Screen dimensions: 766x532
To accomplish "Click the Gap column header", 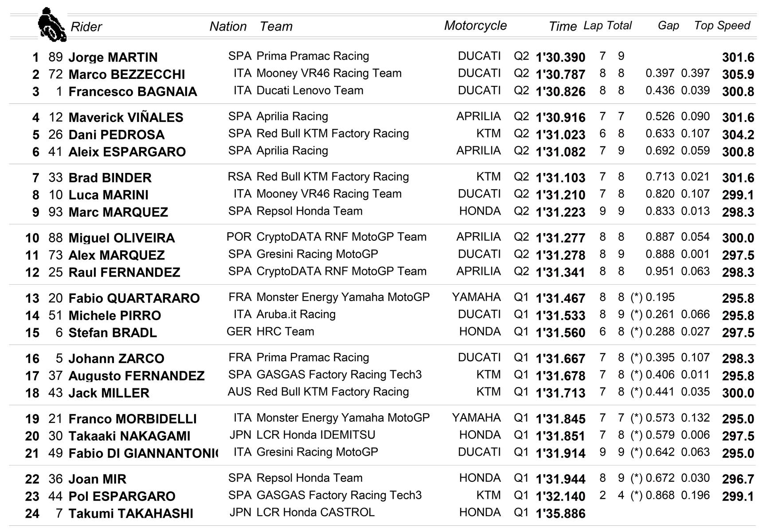I will click(x=668, y=26).
